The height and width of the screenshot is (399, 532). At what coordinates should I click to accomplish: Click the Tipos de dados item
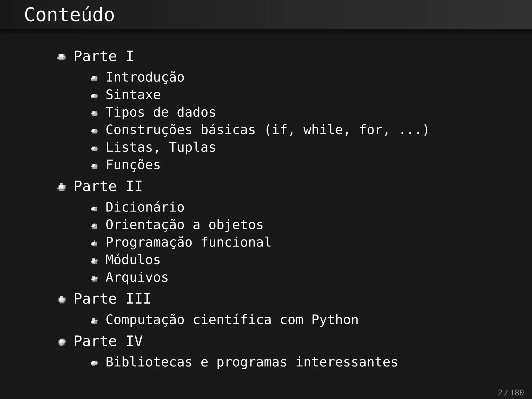161,112
